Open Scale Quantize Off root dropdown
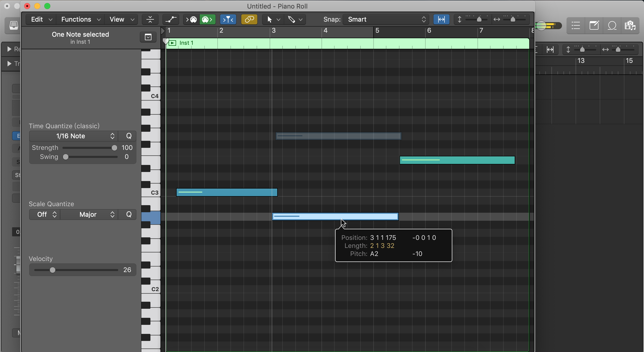 tap(45, 214)
